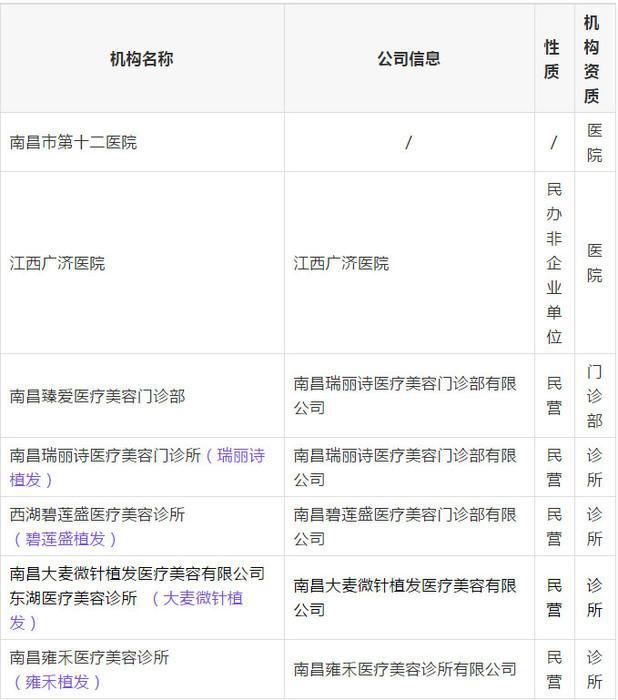This screenshot has height=700, width=618.
Task: Click the 南昌瑞丽诗医疗美容门诊所 text
Action: [x=105, y=456]
